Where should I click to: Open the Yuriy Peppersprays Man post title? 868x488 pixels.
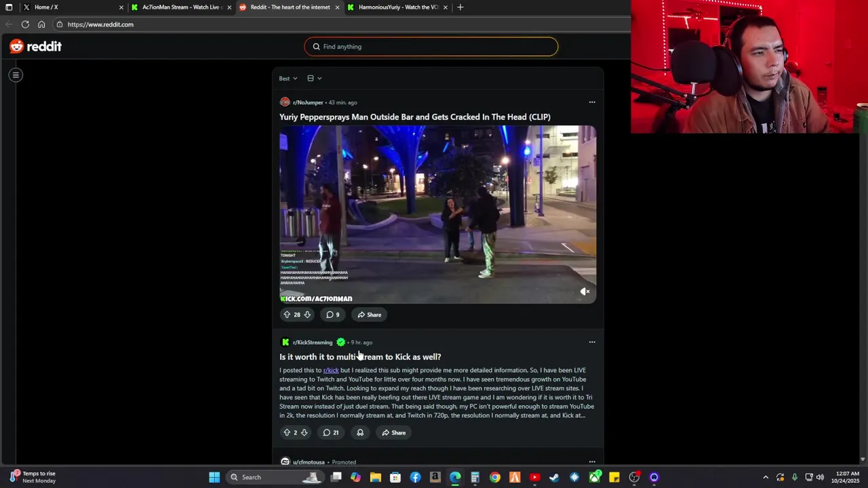tap(415, 117)
